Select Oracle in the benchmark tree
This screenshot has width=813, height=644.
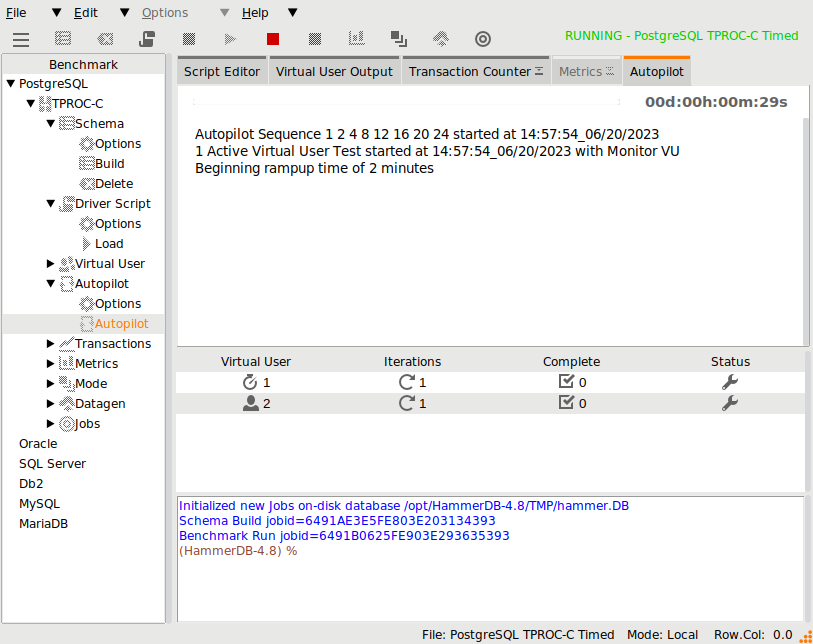(38, 444)
